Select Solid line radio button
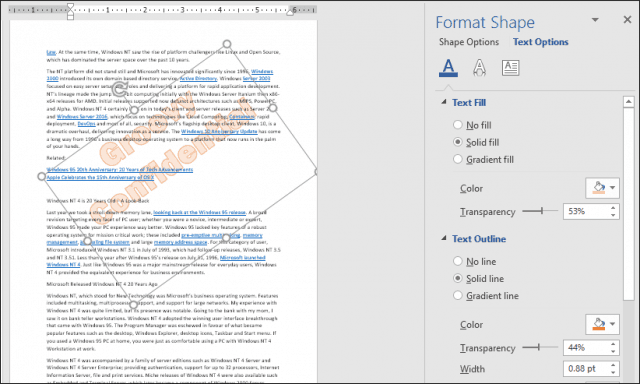 coord(458,278)
